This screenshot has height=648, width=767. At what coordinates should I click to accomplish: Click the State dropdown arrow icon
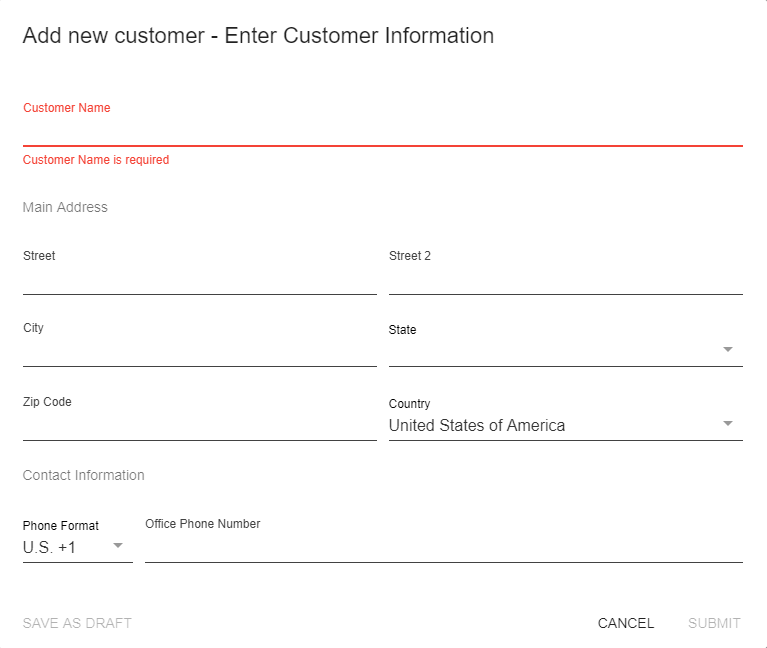[x=727, y=350]
